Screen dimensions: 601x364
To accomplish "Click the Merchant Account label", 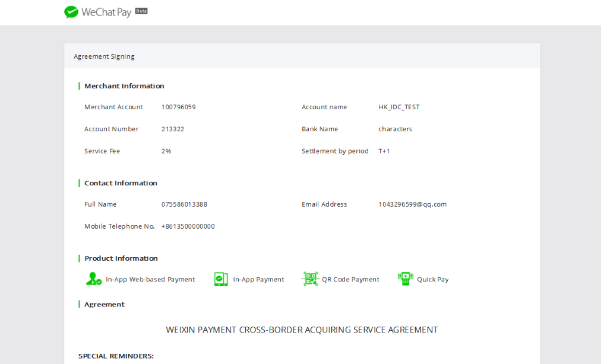I will pyautogui.click(x=114, y=107).
